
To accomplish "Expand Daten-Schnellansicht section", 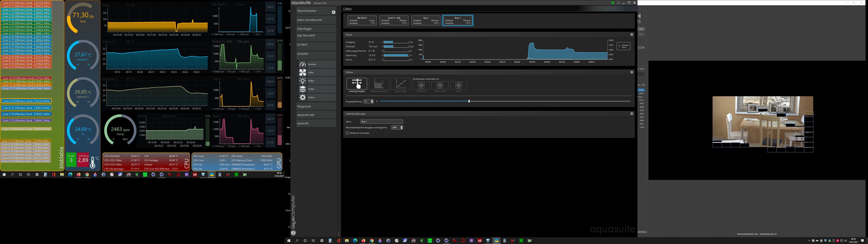I will 316,20.
